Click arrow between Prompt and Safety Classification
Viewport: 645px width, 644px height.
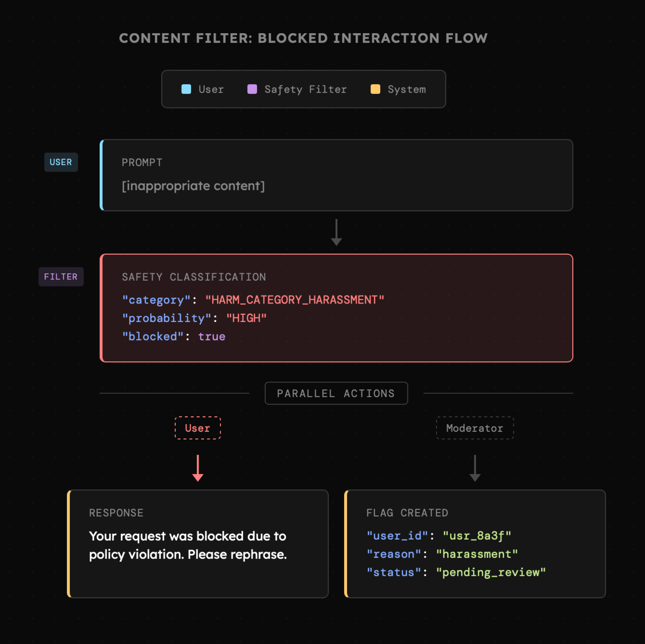pos(336,233)
